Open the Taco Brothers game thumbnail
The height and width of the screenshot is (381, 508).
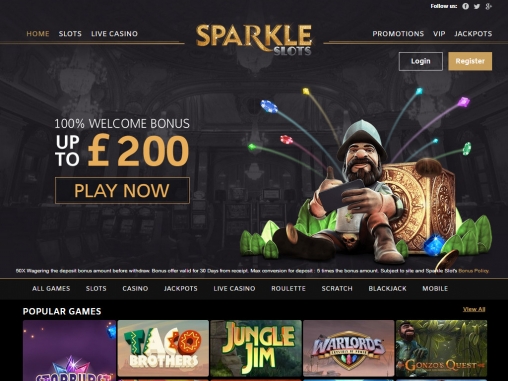coord(163,348)
